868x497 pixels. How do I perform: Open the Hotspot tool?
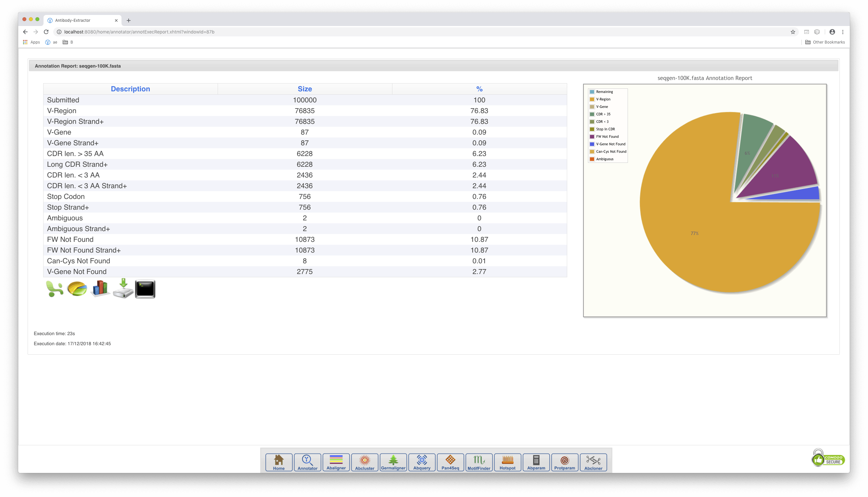pos(507,462)
